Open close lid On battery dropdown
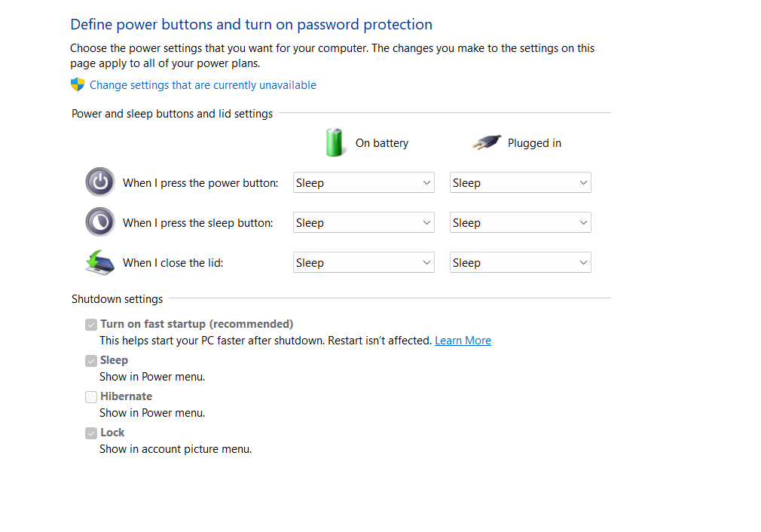Viewport: 761px width, 532px height. point(363,262)
